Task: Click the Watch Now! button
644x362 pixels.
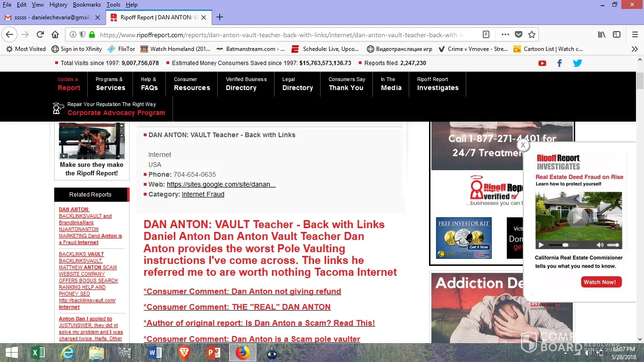Action: tap(601, 282)
